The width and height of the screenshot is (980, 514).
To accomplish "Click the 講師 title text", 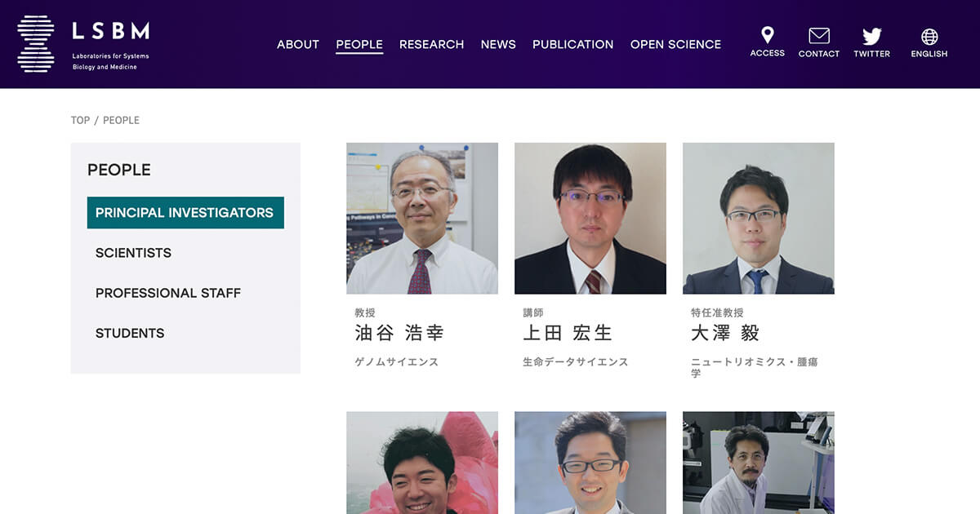I will click(x=533, y=312).
